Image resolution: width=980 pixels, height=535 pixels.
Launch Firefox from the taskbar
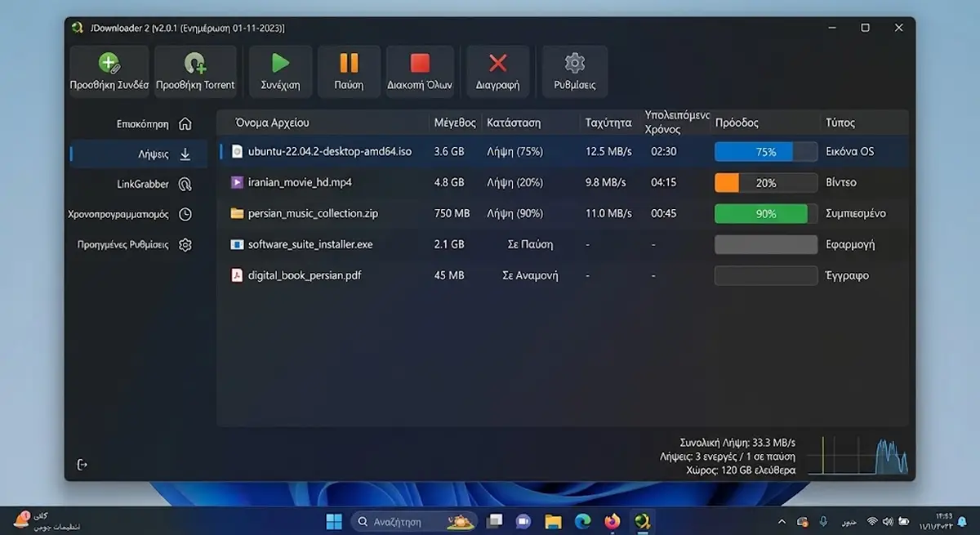612,521
